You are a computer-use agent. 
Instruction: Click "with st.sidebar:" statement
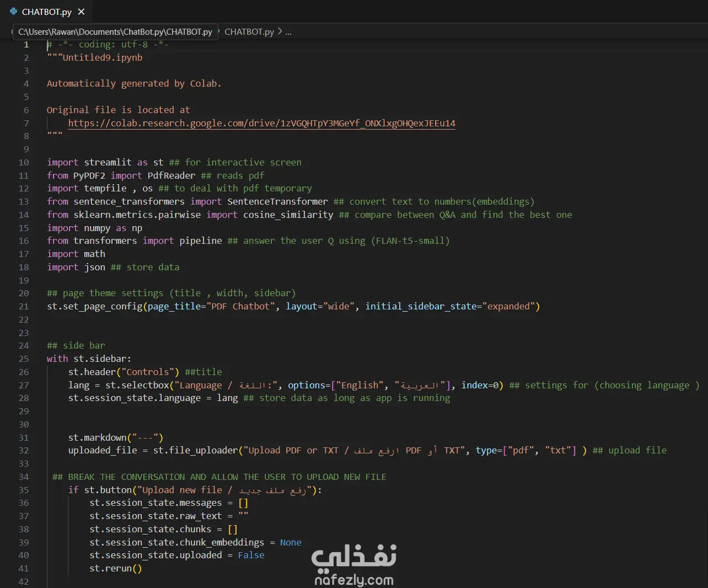pyautogui.click(x=89, y=359)
